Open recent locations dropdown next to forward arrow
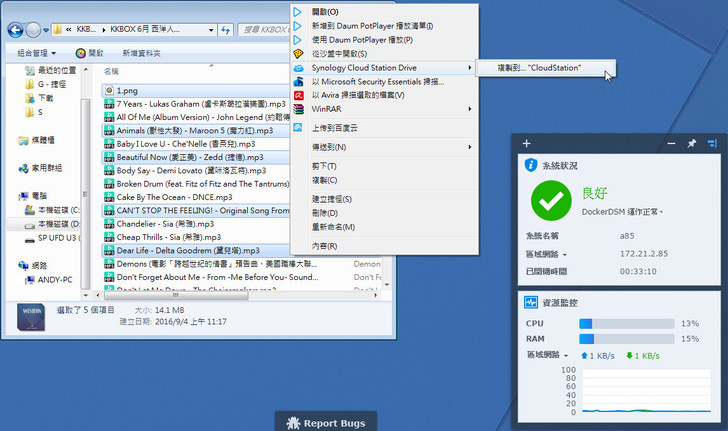 tap(46, 31)
